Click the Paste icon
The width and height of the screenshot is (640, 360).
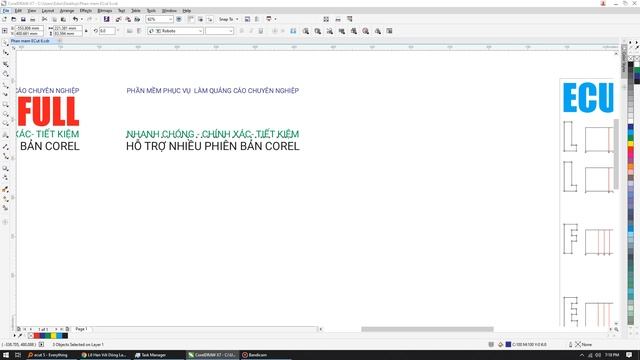(63, 19)
